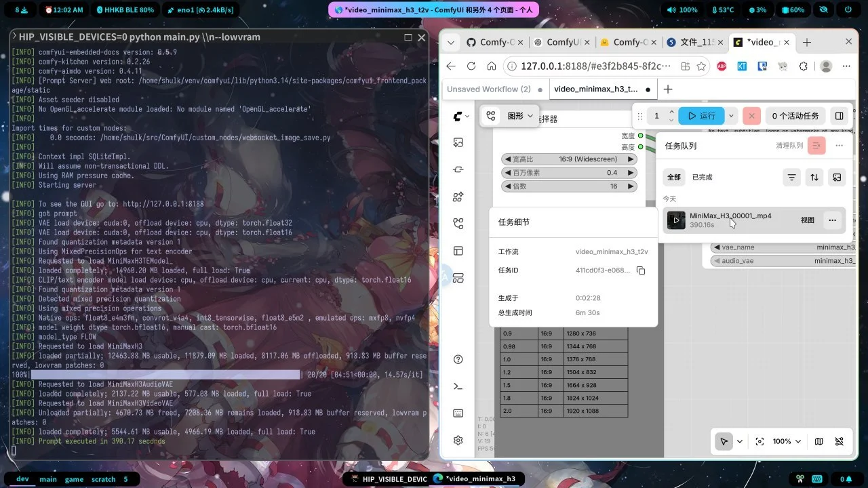Open task queue more options menu
This screenshot has width=868, height=488.
coord(840,146)
